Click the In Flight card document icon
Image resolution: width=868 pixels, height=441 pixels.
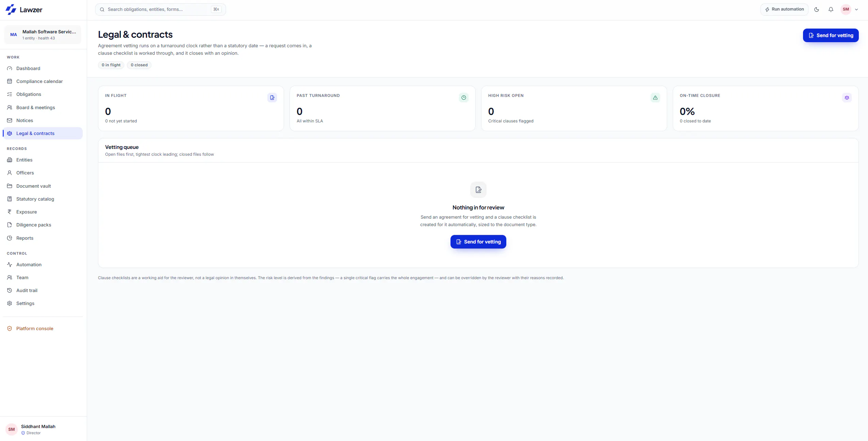272,98
